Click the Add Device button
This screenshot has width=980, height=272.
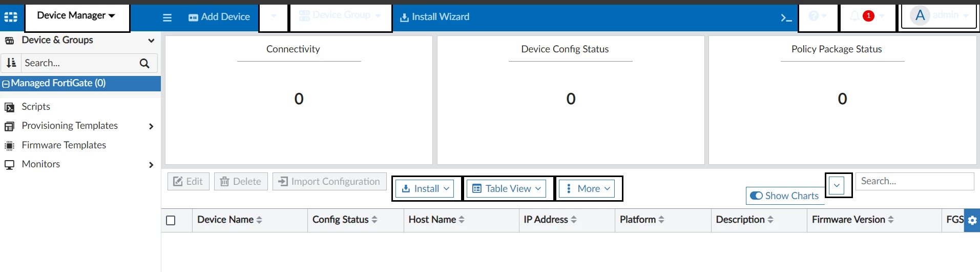click(219, 17)
